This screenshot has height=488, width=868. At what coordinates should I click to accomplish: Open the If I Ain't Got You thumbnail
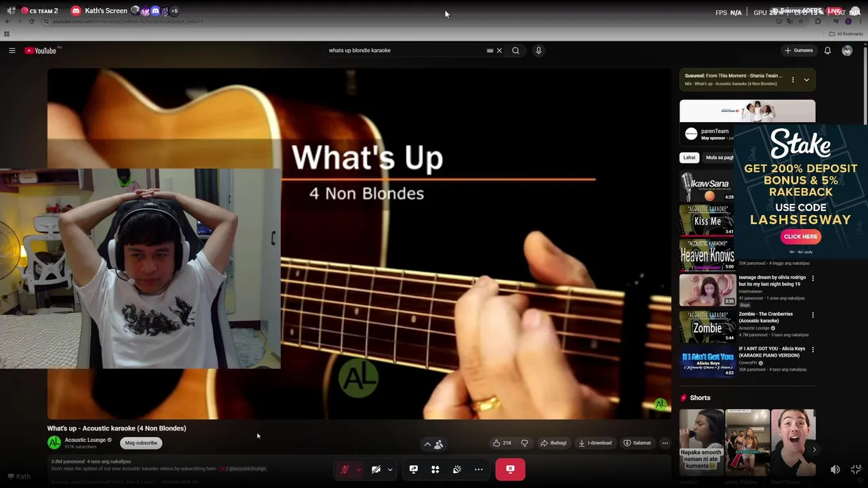coord(707,361)
